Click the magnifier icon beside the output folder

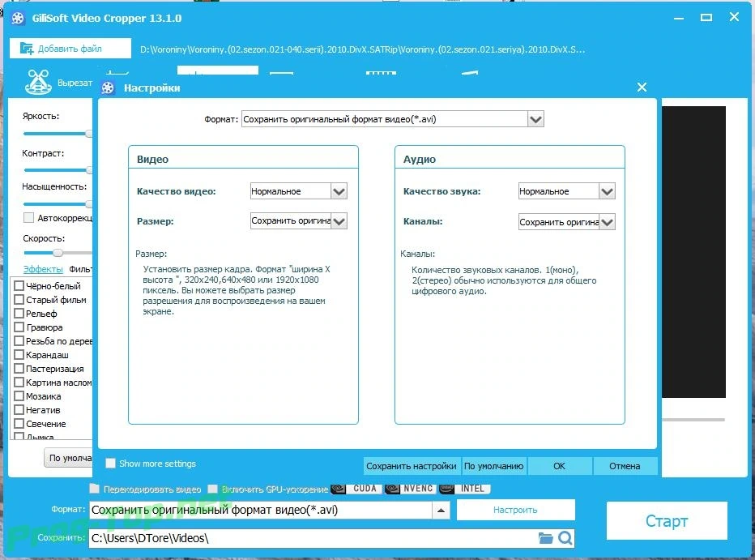[x=565, y=537]
